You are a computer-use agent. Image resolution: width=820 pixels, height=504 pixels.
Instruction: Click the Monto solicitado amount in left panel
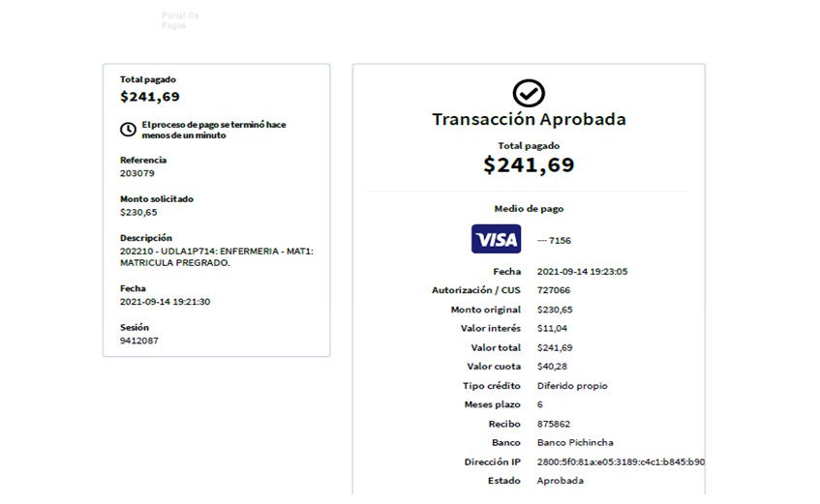[x=138, y=212]
